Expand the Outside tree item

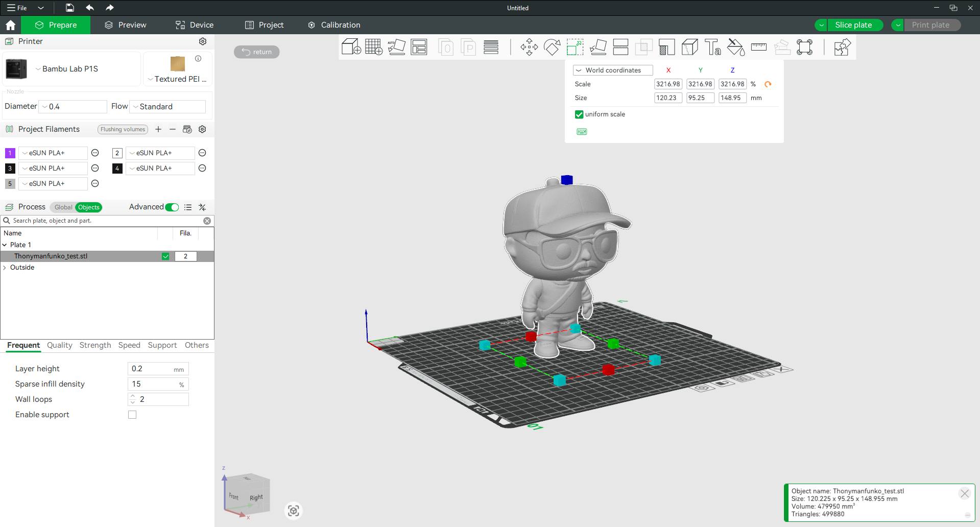[x=5, y=268]
